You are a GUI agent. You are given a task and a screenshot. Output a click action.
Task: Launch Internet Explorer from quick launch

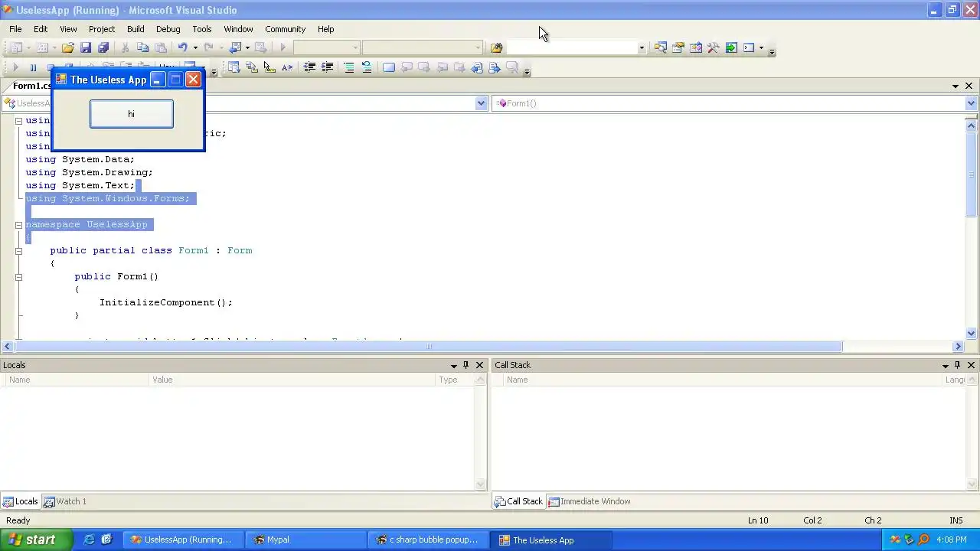(x=89, y=540)
